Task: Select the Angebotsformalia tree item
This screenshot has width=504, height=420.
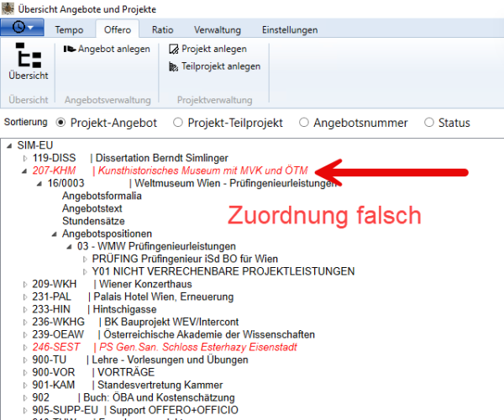Action: [x=102, y=196]
